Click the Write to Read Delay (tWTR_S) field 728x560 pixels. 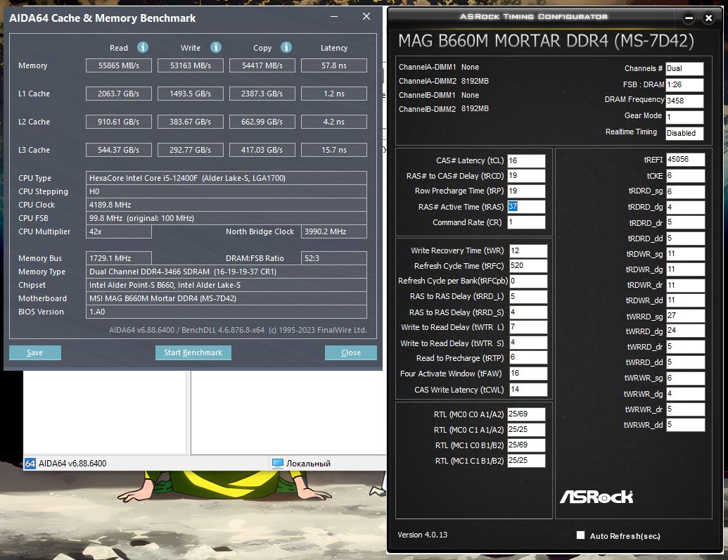coord(528,343)
